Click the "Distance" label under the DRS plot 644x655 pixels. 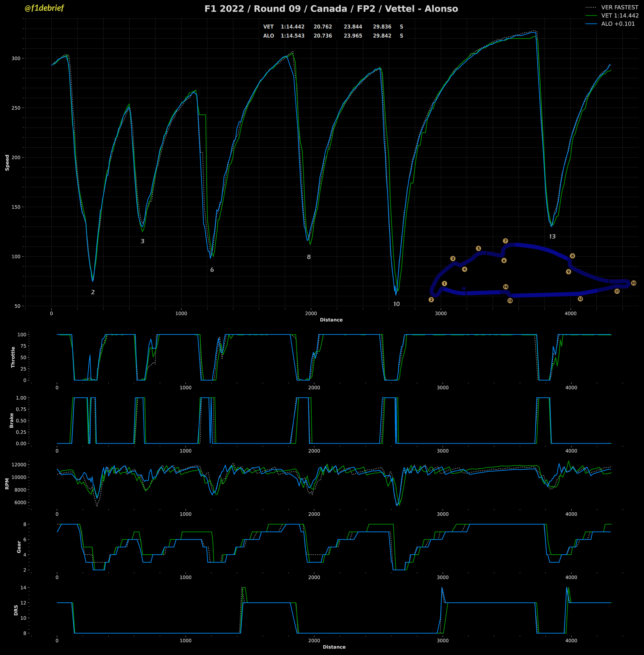click(x=334, y=647)
